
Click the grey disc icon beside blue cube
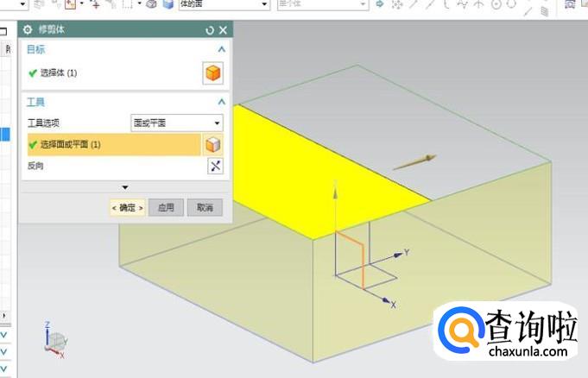[151, 3]
